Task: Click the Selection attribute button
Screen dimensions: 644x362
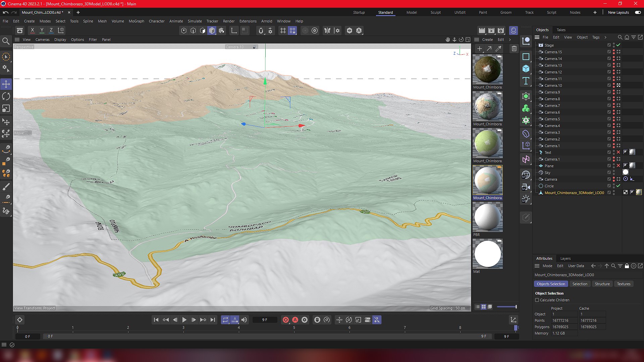Action: (580, 284)
